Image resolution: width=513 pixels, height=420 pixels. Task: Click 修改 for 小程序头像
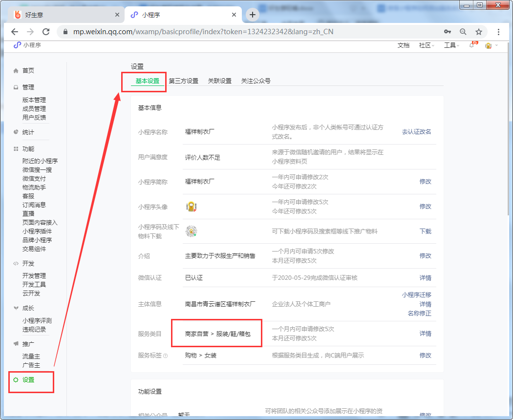pyautogui.click(x=426, y=207)
